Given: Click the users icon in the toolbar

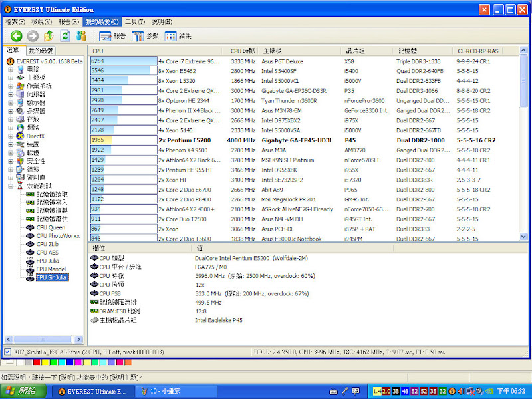Looking at the screenshot, I should (x=82, y=36).
